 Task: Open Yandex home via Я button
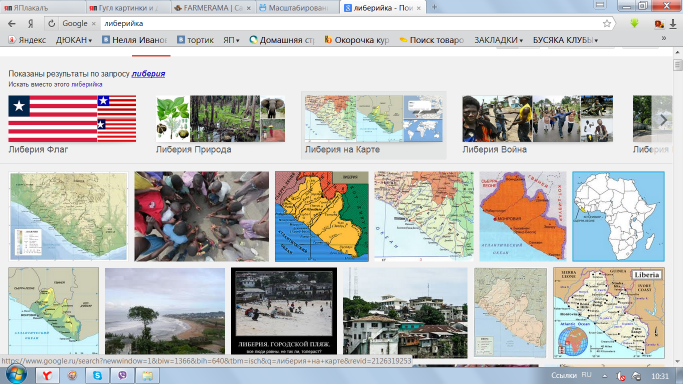(30, 24)
